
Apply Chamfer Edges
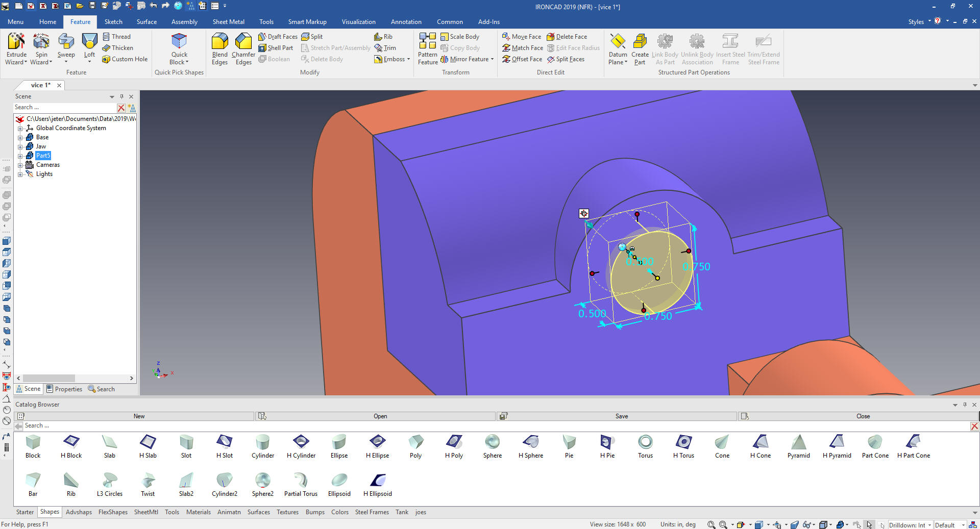coord(243,48)
